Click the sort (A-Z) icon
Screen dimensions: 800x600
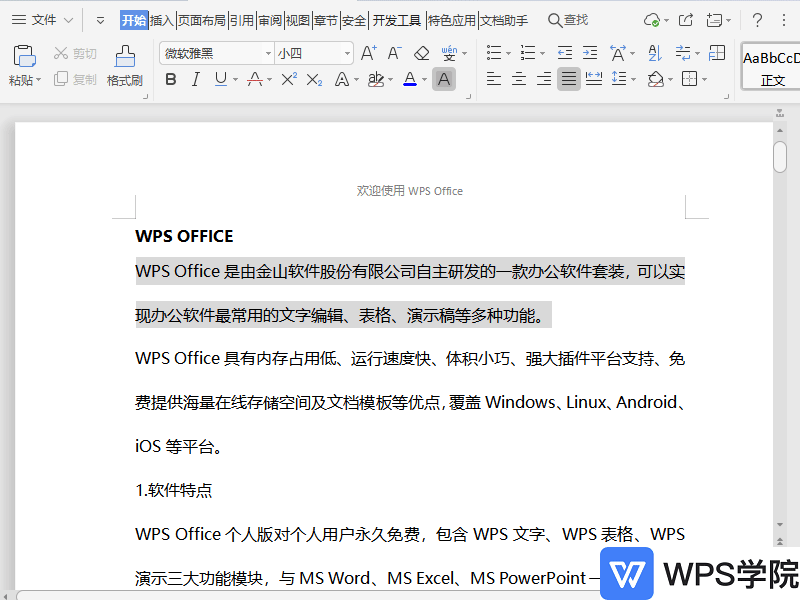click(654, 52)
